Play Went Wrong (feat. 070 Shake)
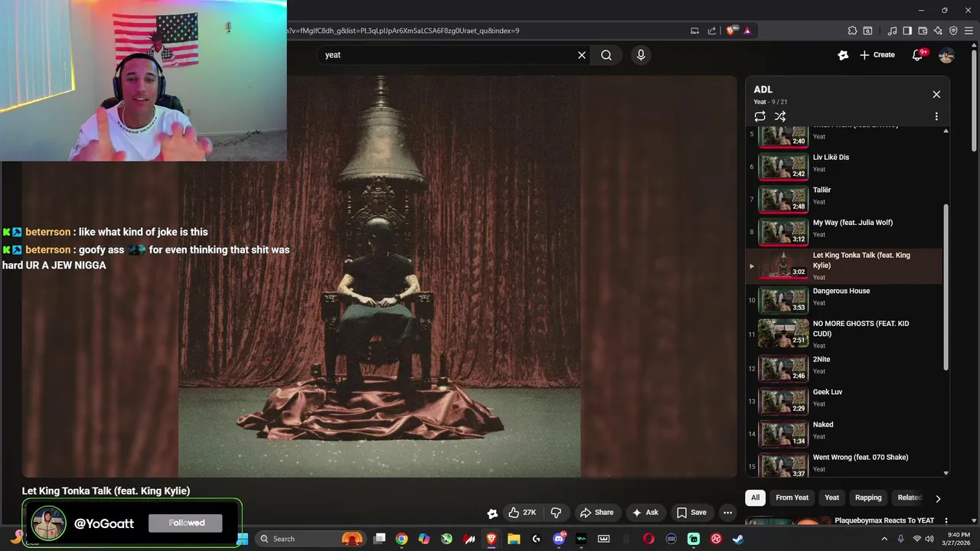 click(x=844, y=465)
